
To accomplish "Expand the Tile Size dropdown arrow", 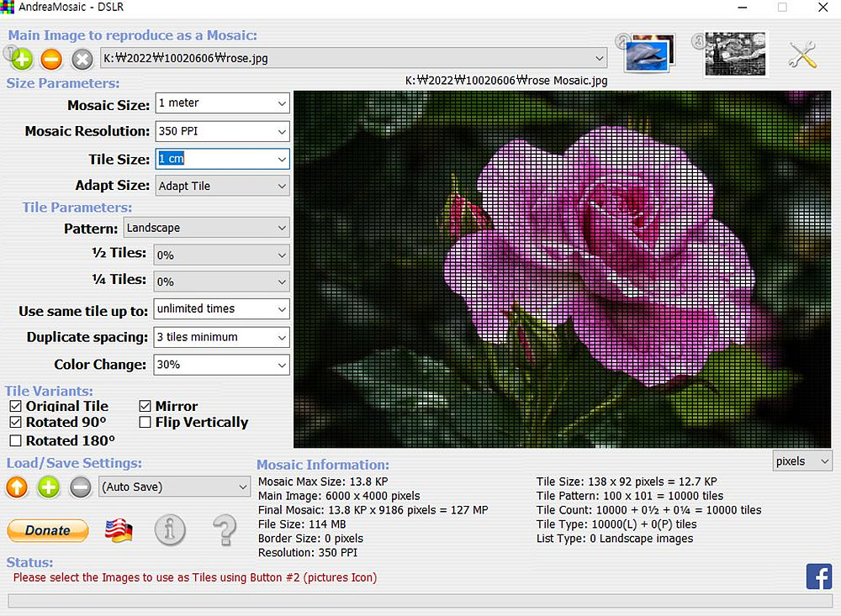I will coord(282,159).
